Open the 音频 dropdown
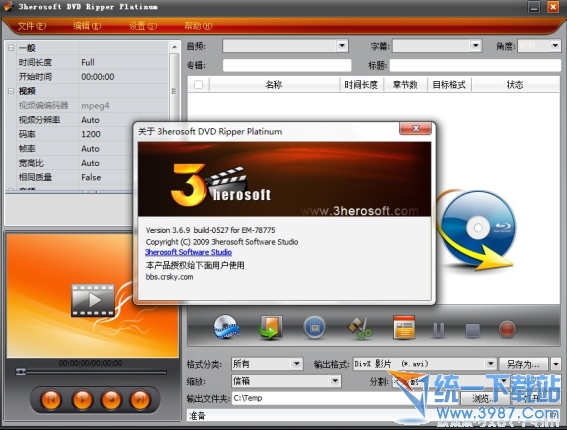 342,46
